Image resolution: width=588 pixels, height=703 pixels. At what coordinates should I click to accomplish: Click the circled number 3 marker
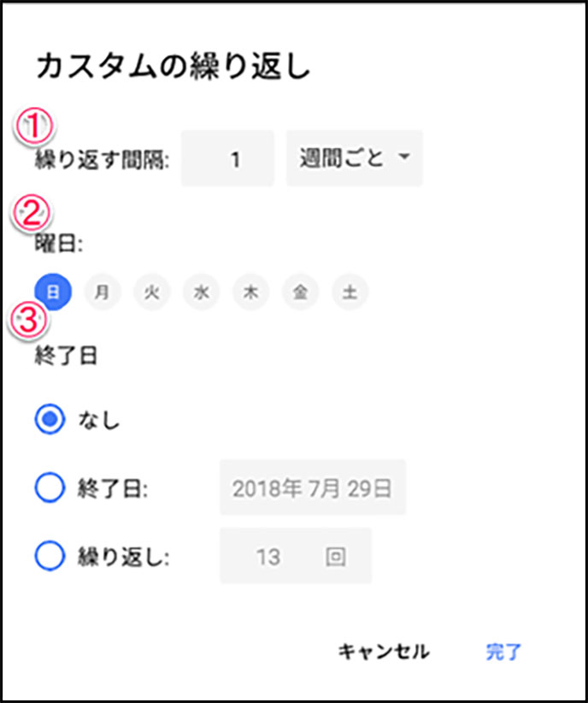pos(29,320)
